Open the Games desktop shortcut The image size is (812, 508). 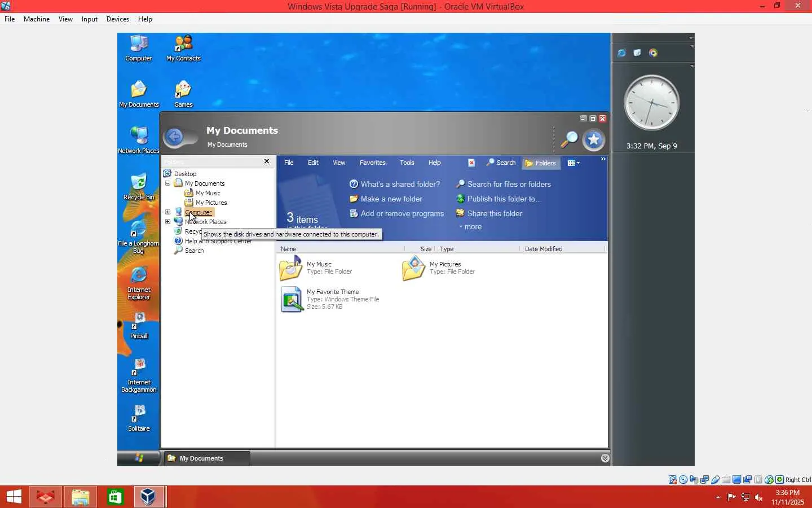pos(183,94)
